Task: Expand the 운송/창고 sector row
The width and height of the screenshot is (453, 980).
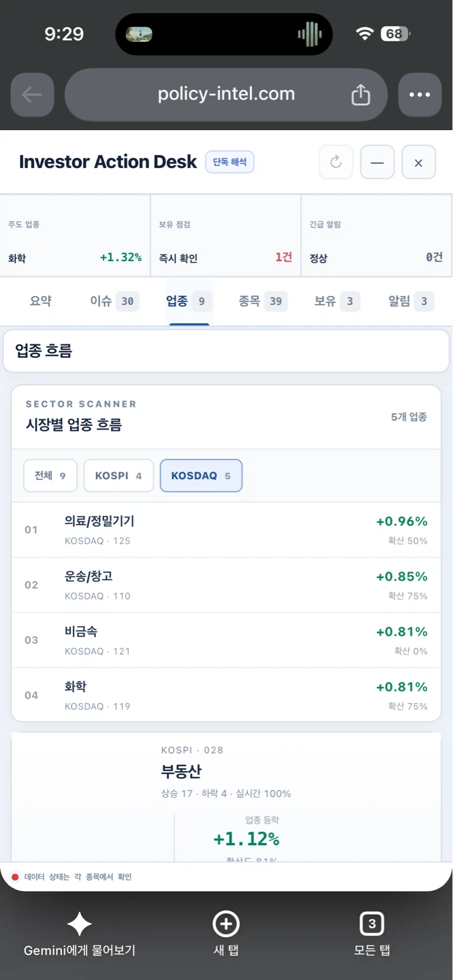Action: (226, 585)
